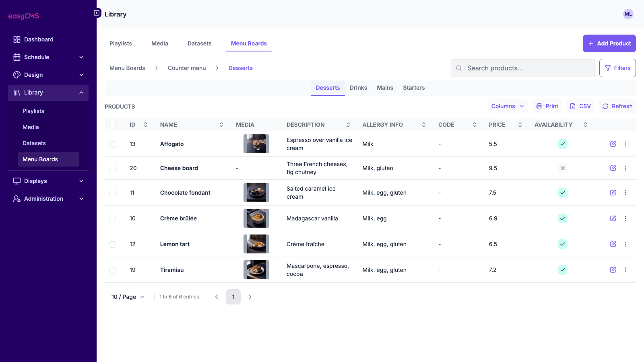Expand the Administration section
This screenshot has height=362, width=644.
click(48, 199)
